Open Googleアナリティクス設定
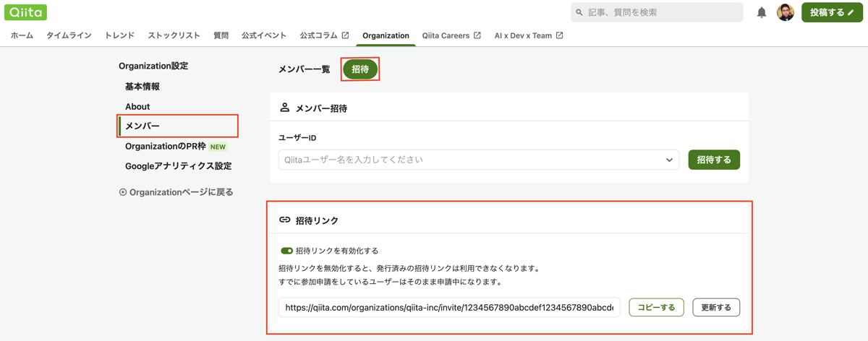868x341 pixels. [178, 166]
